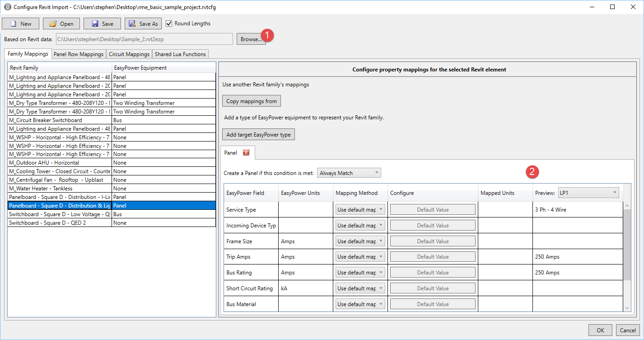The image size is (644, 340).
Task: Go to Shared Lua Functions tab
Action: pos(180,54)
